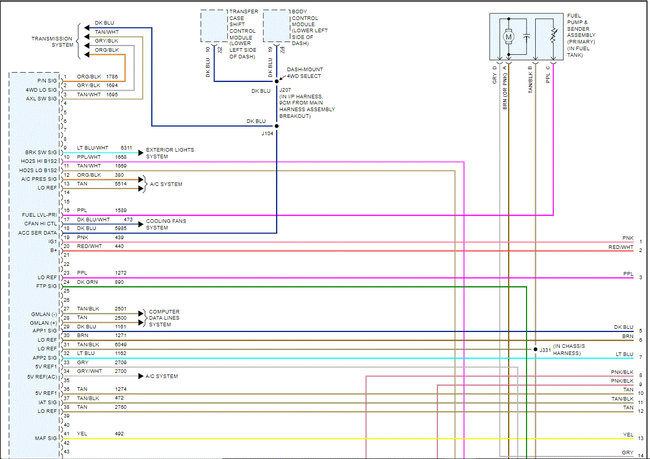Click the J207 splice dot
Screen dimensions: 650x459
point(277,81)
